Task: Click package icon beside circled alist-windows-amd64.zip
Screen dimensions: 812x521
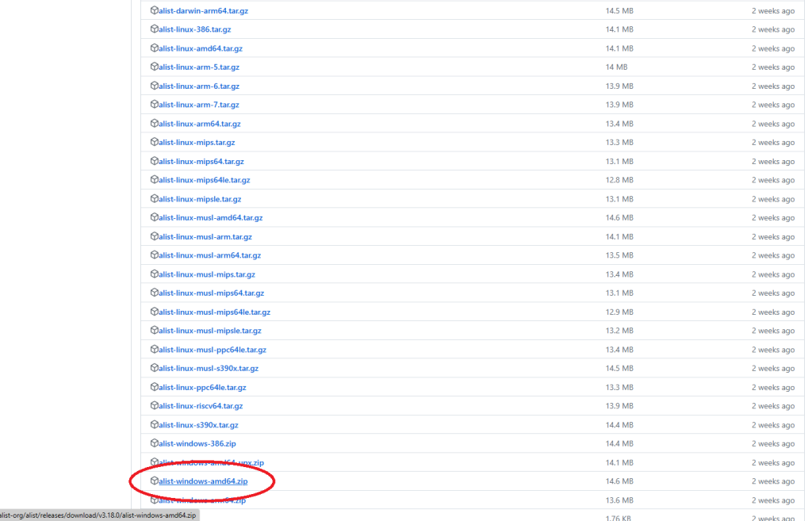Action: click(154, 481)
